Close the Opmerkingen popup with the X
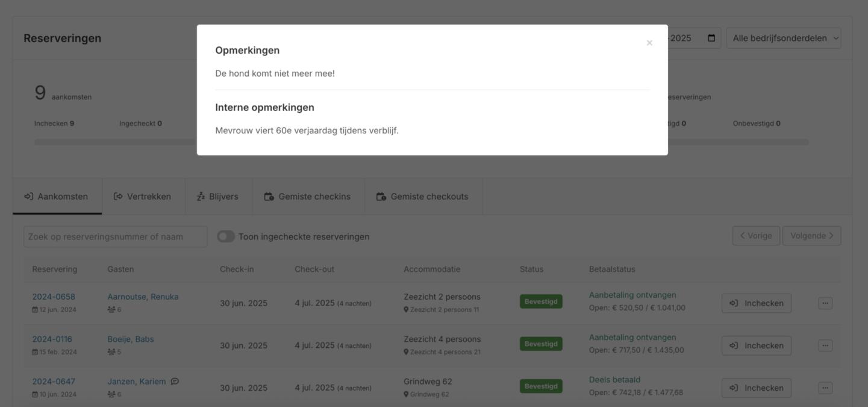 click(x=649, y=43)
